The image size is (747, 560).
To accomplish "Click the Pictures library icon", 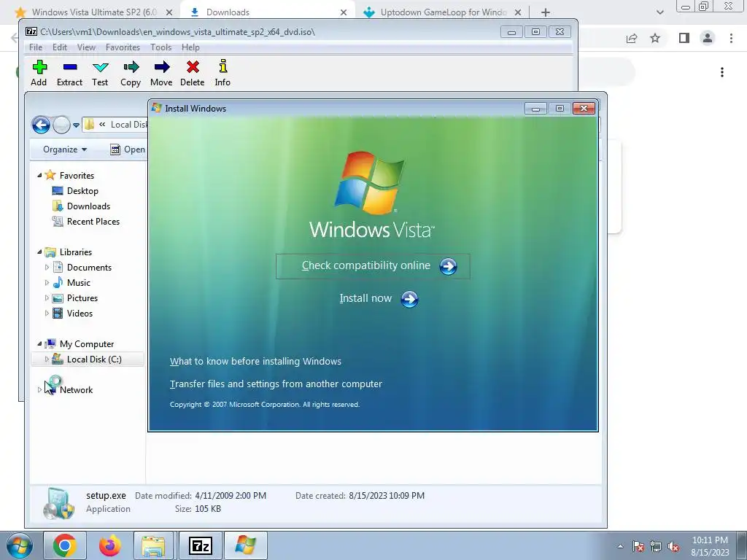I will click(x=58, y=298).
